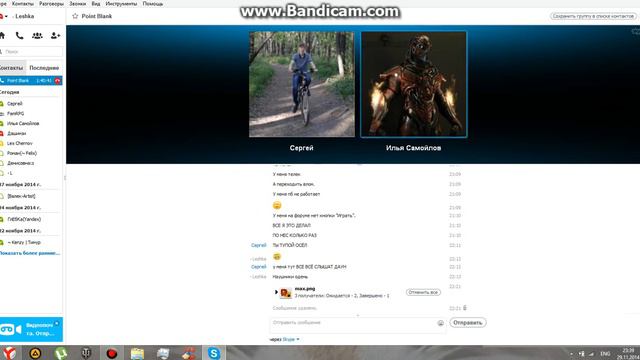This screenshot has width=640, height=360.
Task: Open File Explorer folder taskbar icon
Action: [137, 353]
